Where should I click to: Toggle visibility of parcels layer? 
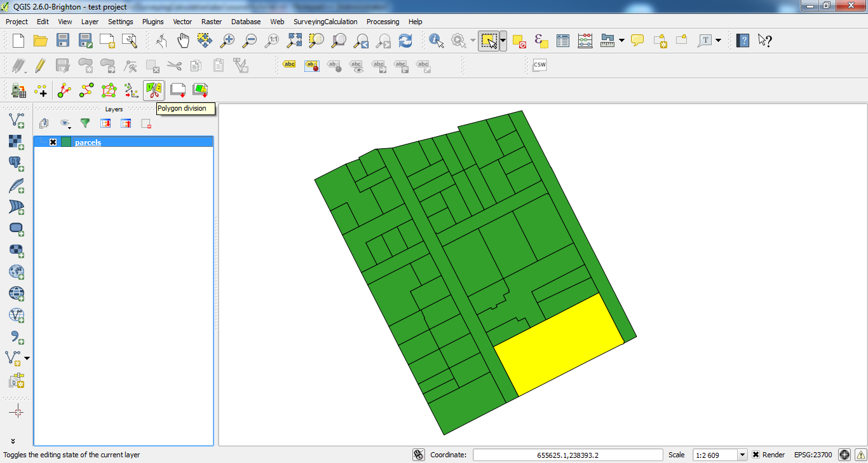click(x=53, y=142)
